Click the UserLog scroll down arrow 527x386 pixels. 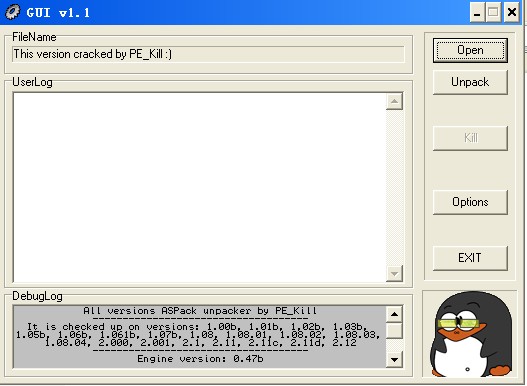pos(394,273)
